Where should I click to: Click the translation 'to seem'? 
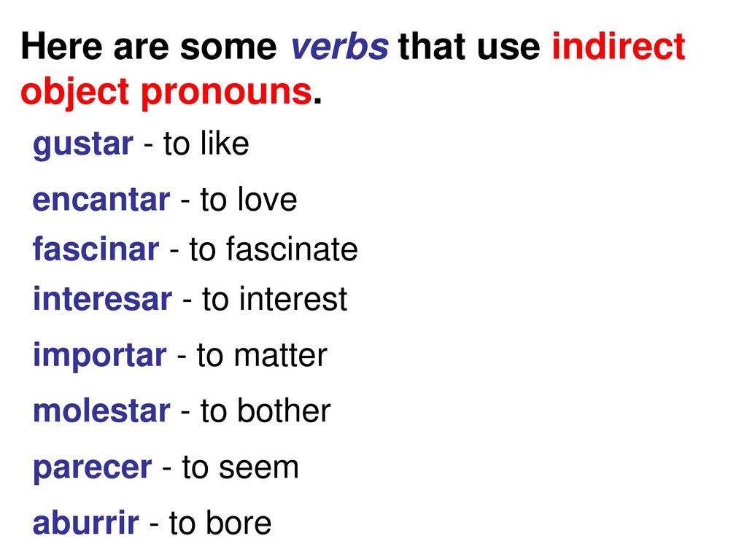pos(241,467)
